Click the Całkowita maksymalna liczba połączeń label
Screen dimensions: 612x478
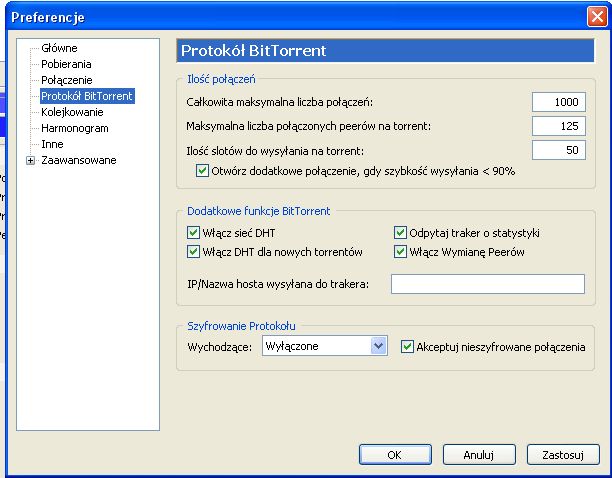pyautogui.click(x=279, y=102)
